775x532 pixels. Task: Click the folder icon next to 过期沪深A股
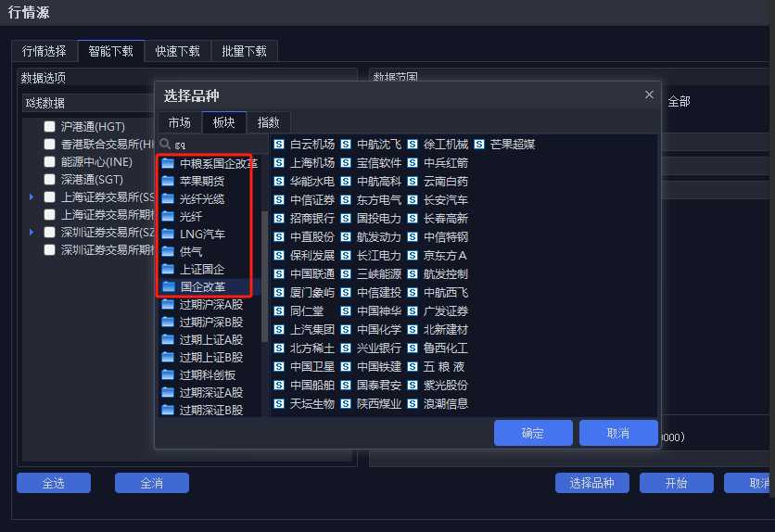click(x=168, y=304)
